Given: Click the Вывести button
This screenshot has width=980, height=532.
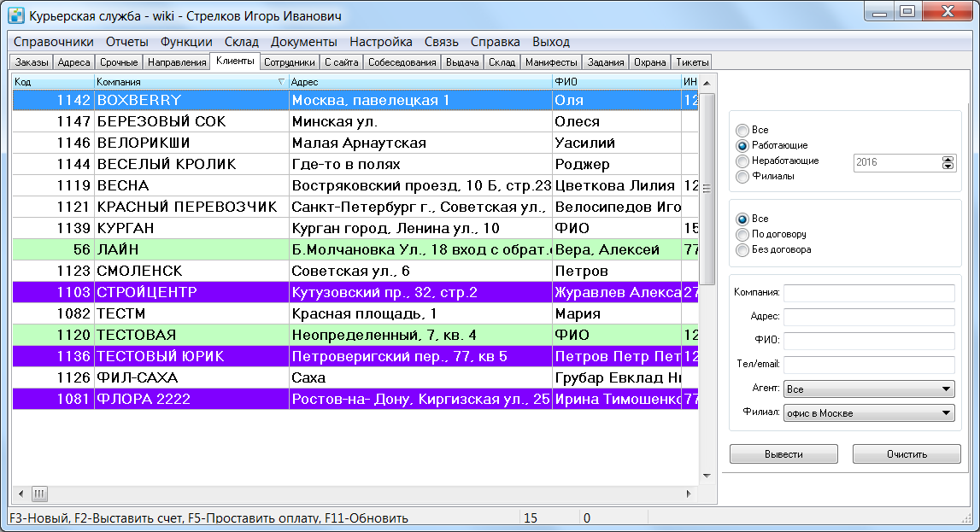Looking at the screenshot, I should [x=783, y=454].
